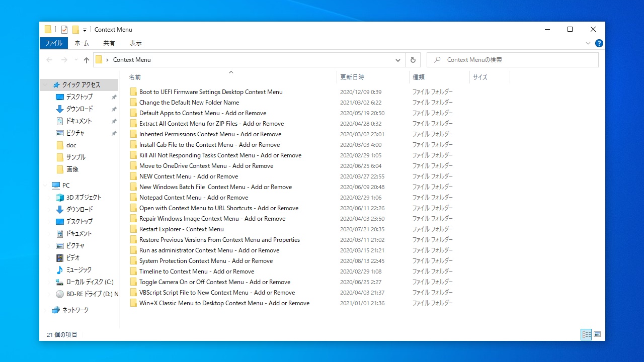The image size is (644, 362).
Task: Switch to large icons view in status bar
Action: point(597,334)
